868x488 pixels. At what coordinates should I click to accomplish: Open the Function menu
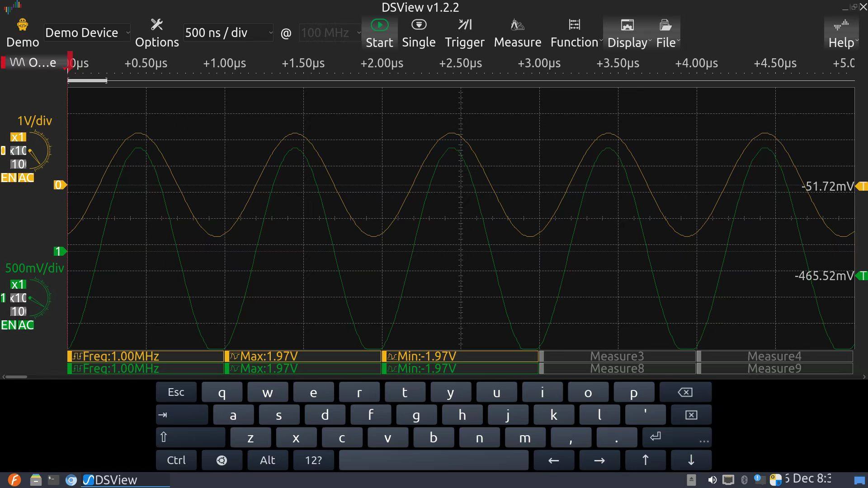[x=576, y=33]
